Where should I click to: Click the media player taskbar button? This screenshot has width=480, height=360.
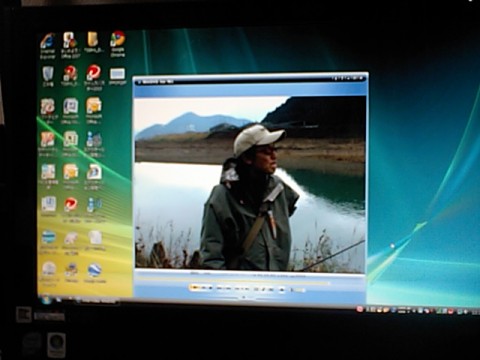97,301
